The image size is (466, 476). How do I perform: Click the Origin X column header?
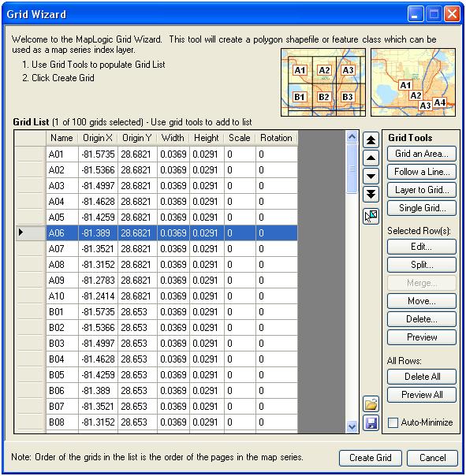pyautogui.click(x=98, y=138)
